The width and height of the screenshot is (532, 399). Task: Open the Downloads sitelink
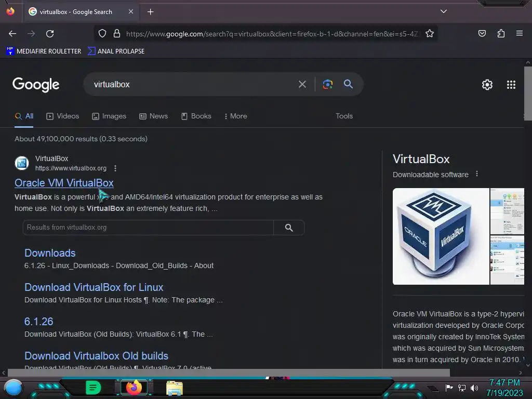[50, 253]
